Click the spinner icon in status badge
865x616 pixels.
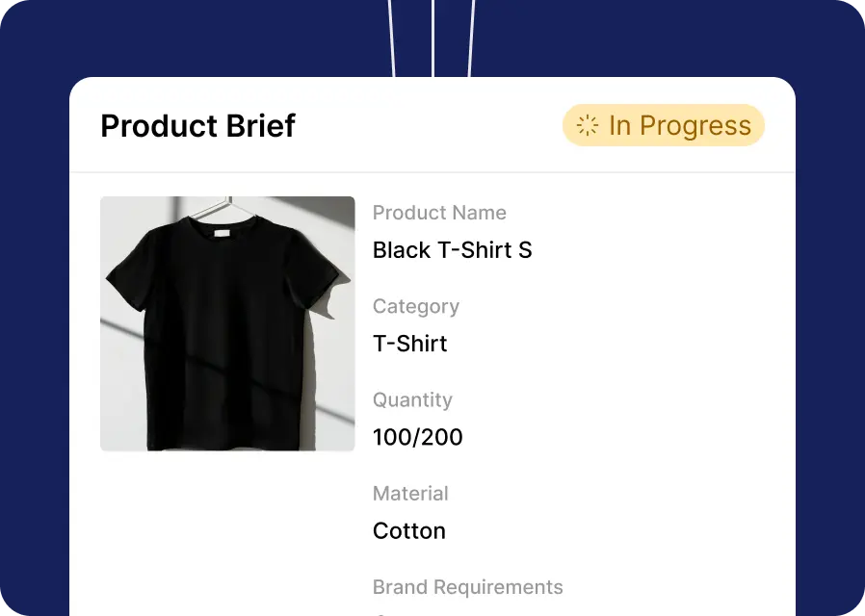(587, 125)
